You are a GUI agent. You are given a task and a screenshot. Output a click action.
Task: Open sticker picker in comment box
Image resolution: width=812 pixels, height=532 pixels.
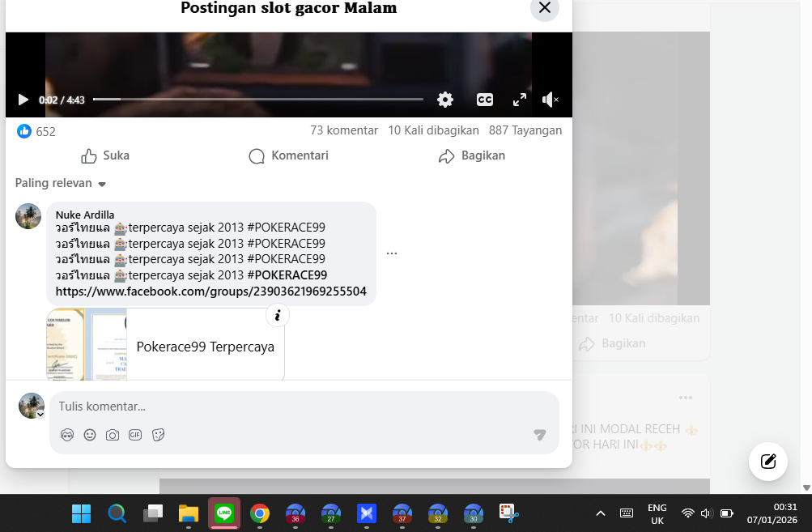(x=159, y=435)
